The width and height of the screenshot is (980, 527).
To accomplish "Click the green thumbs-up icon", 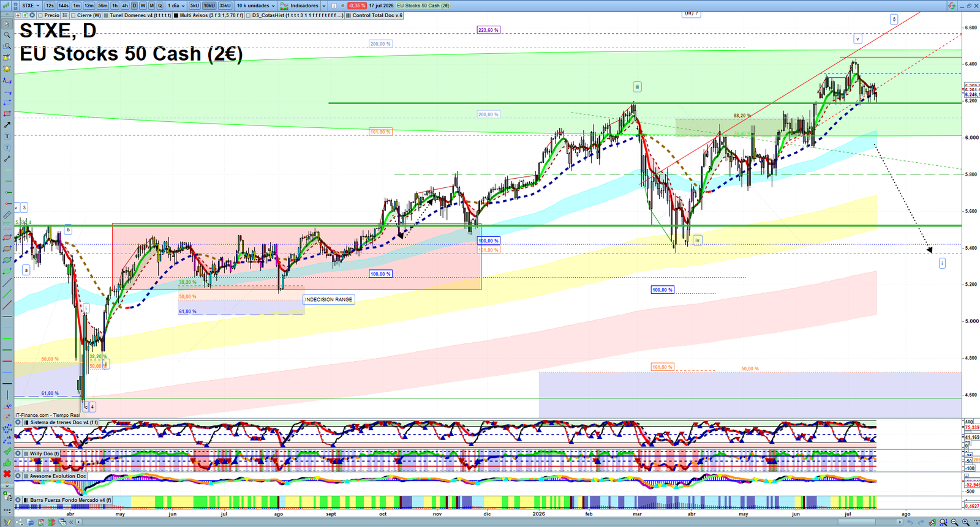I will coord(7,463).
